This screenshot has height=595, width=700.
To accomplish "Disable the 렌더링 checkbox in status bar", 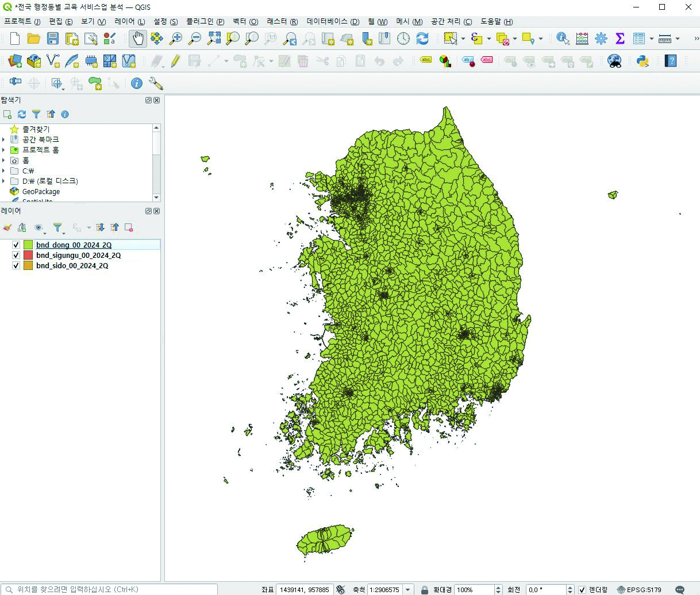I will pyautogui.click(x=582, y=589).
